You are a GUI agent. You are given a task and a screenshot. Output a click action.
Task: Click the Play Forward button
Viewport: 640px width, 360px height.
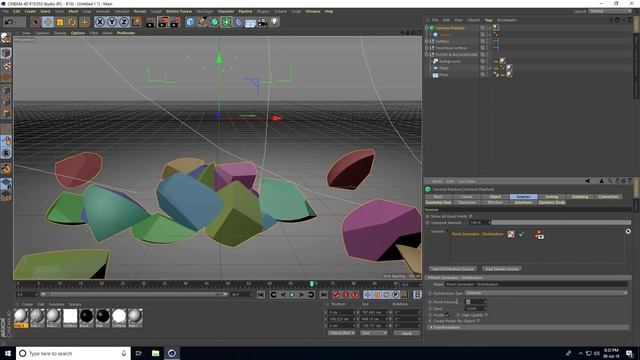point(292,295)
